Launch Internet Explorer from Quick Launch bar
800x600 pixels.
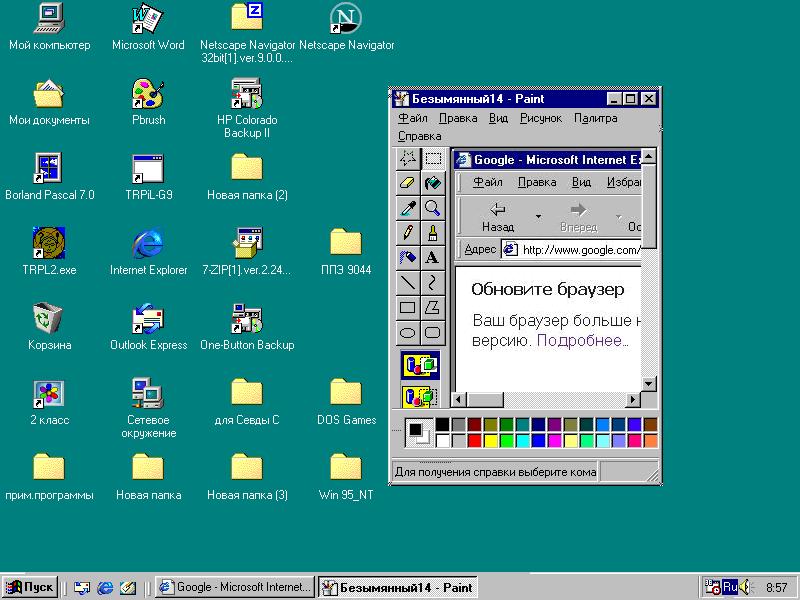click(105, 588)
